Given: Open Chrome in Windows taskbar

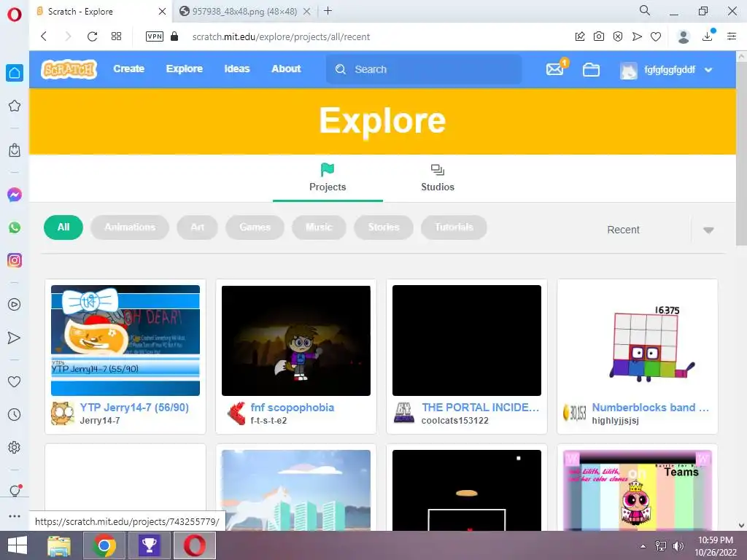Looking at the screenshot, I should click(x=104, y=545).
